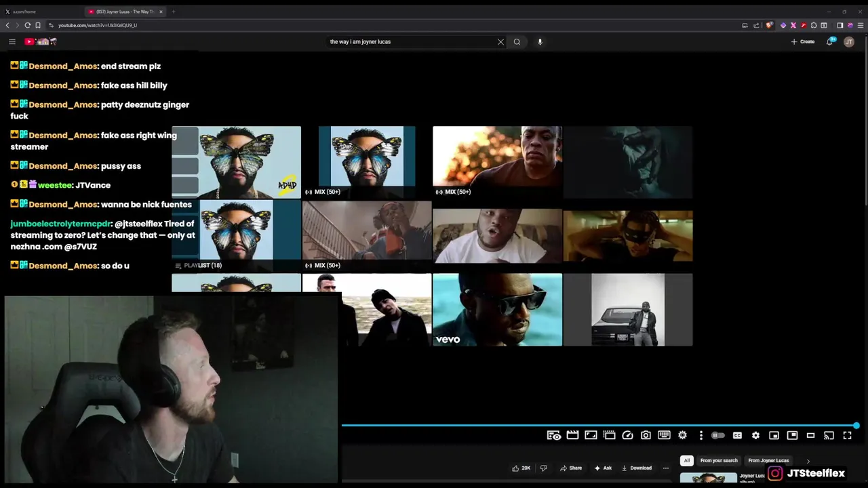Cast video with Play on TV icon
868x488 pixels.
pyautogui.click(x=829, y=435)
